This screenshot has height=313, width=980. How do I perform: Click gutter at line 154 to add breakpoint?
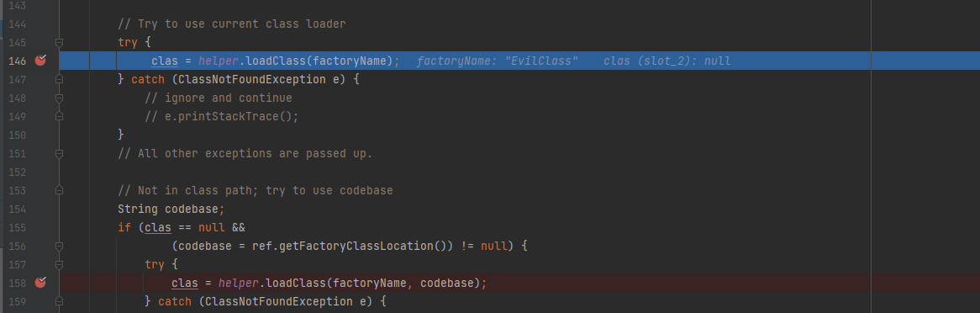coord(40,209)
